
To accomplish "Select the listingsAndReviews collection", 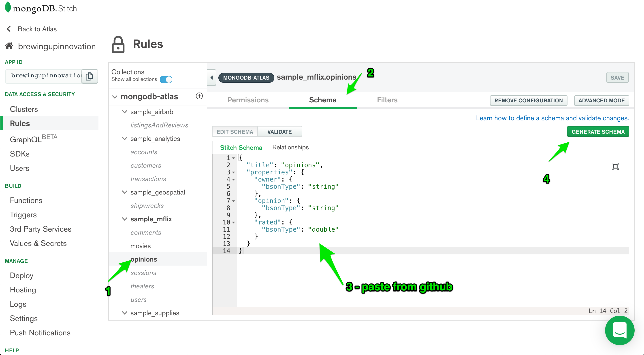I will [159, 125].
